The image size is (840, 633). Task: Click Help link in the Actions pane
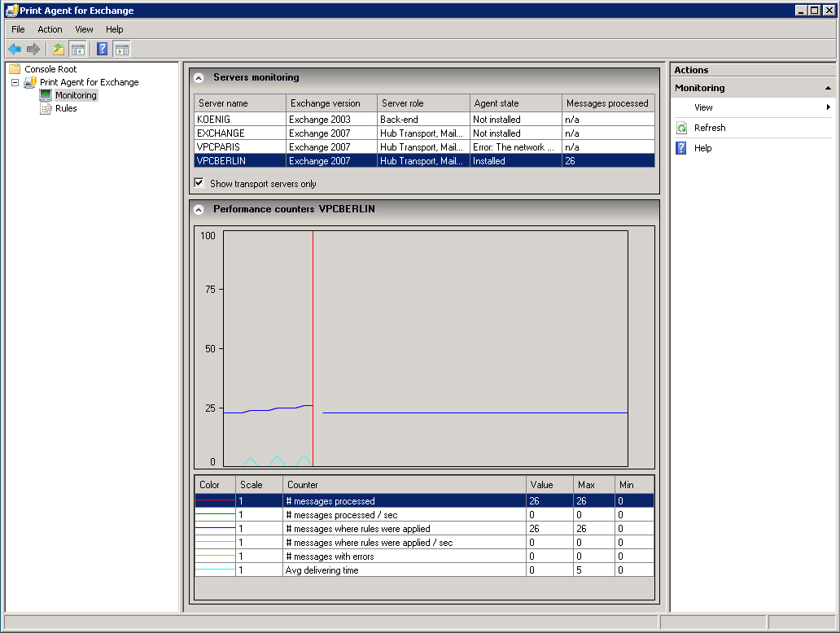click(x=703, y=148)
